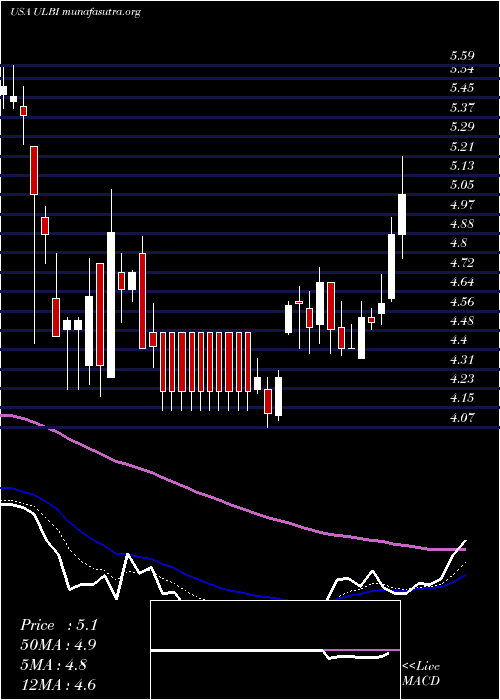Image resolution: width=500 pixels, height=700 pixels.
Task: Click the '<<Live MACD' label
Action: 421,674
